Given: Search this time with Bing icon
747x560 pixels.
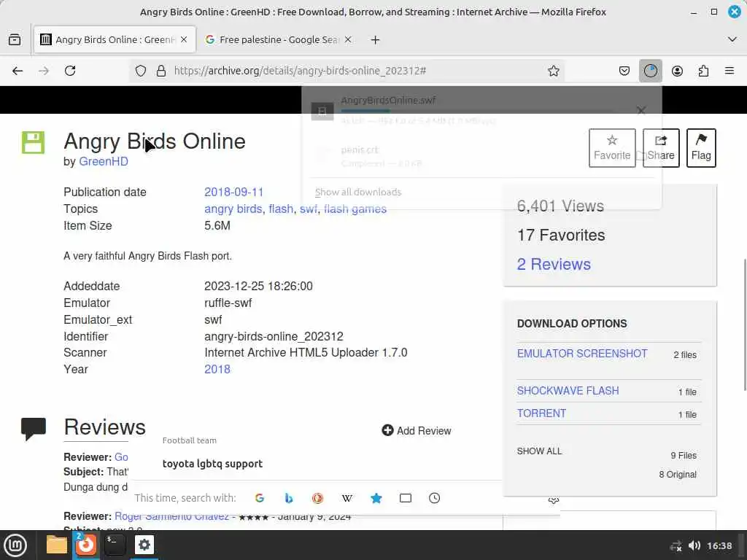Looking at the screenshot, I should (x=289, y=498).
